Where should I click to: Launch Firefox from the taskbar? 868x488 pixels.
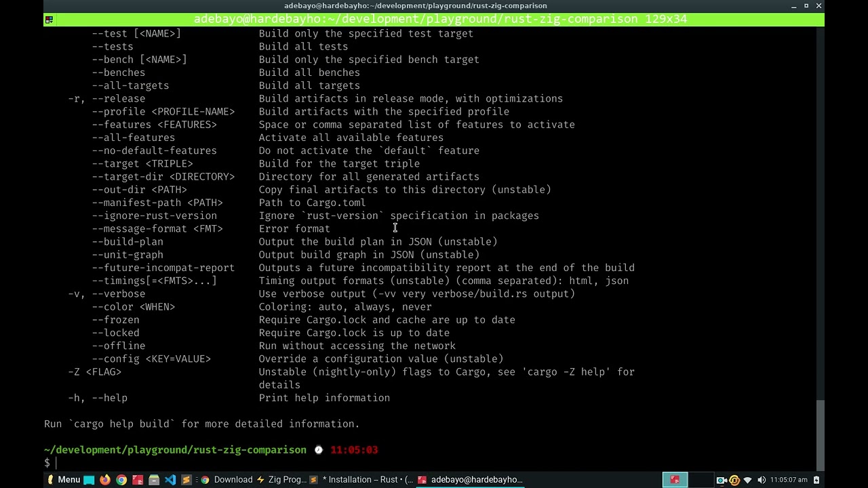pyautogui.click(x=105, y=480)
